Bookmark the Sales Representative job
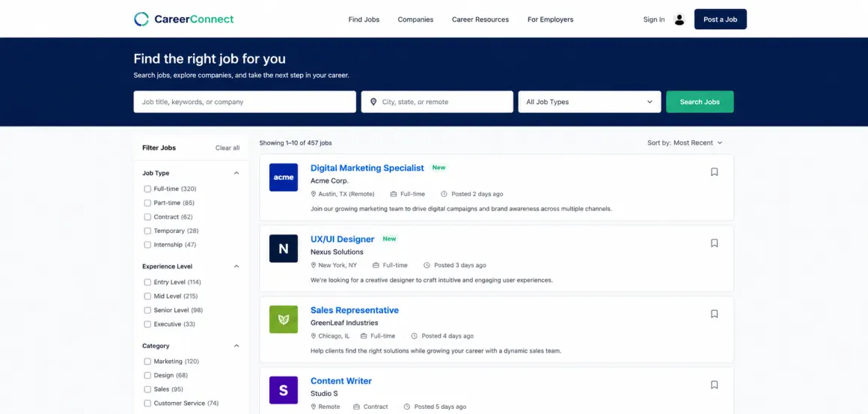 (714, 314)
